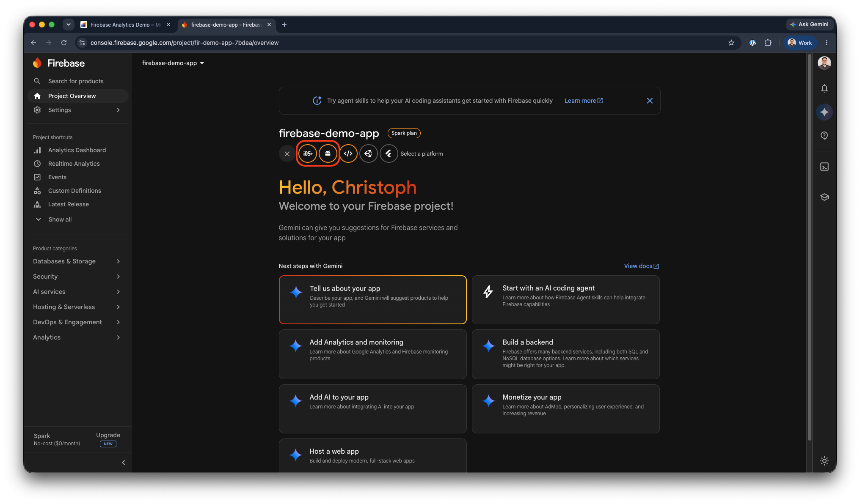Image resolution: width=860 pixels, height=504 pixels.
Task: Open browser extensions puzzle icon
Action: click(768, 43)
